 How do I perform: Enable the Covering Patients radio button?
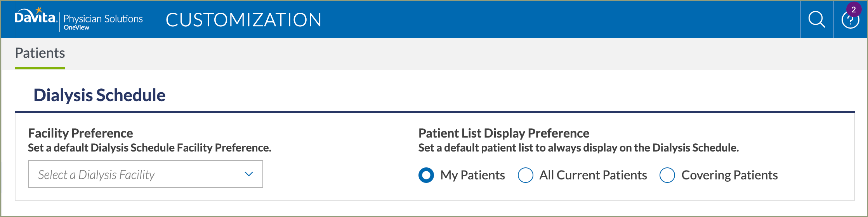[x=667, y=175]
